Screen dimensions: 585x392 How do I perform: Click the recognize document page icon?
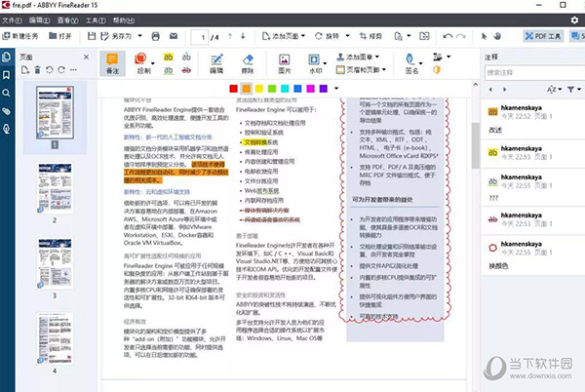coord(399,36)
